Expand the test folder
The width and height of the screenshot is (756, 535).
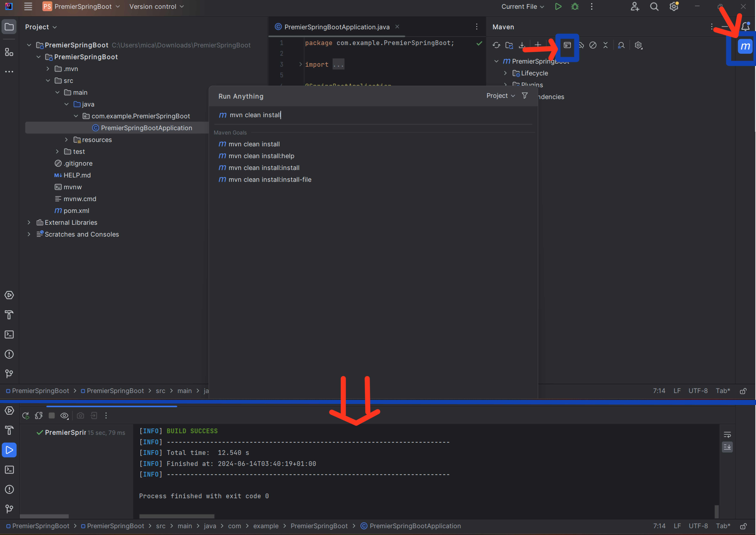point(57,152)
